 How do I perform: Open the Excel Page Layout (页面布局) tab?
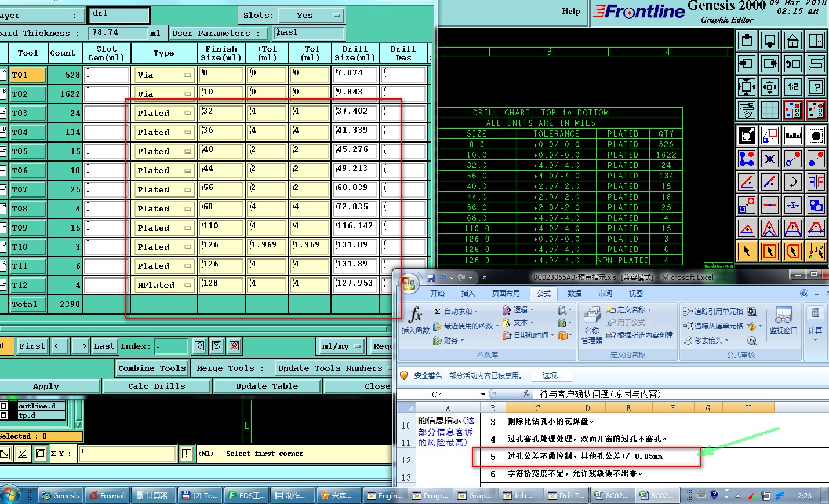coord(506,294)
